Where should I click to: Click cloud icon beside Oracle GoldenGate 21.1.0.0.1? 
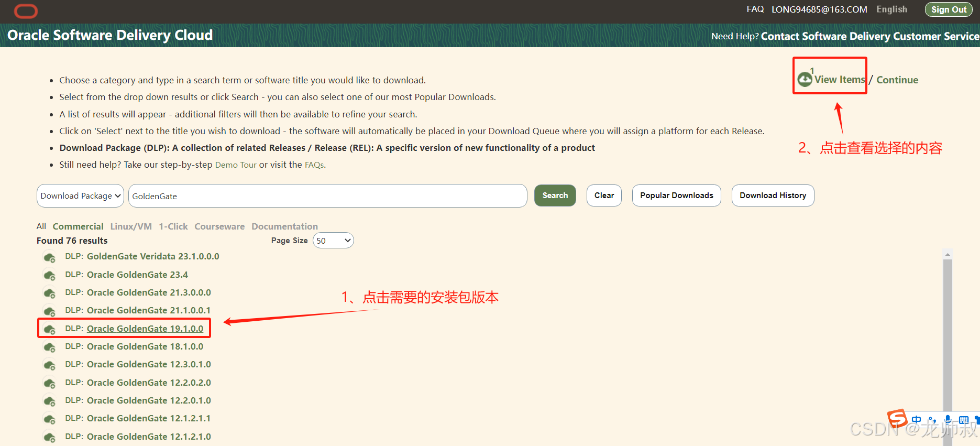pos(49,311)
